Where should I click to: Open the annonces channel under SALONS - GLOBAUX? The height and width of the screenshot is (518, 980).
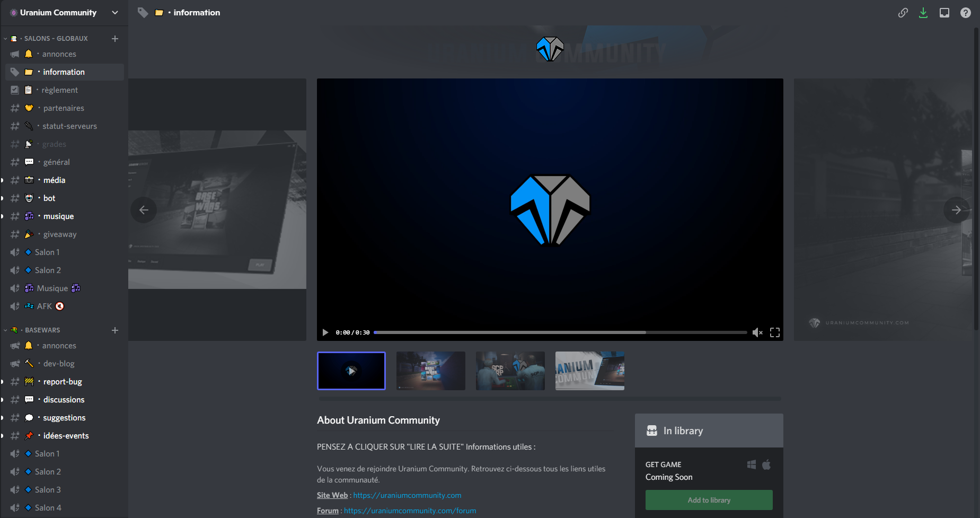(x=64, y=54)
